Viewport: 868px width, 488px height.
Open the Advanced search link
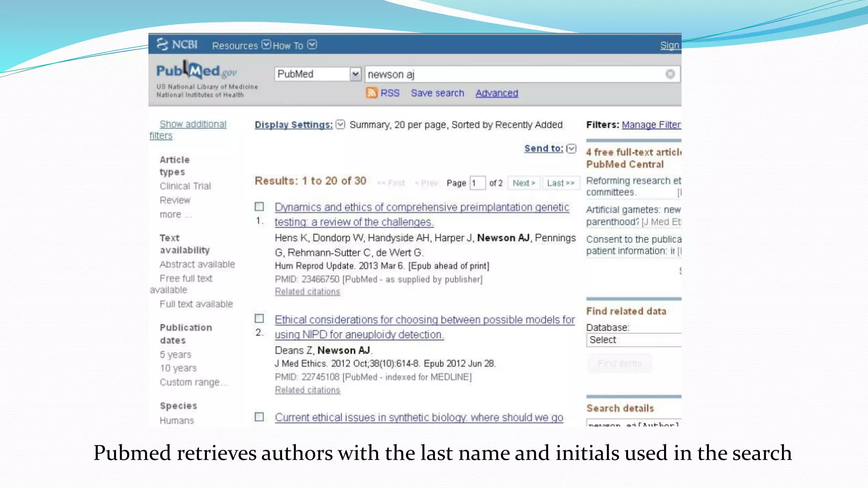point(497,93)
